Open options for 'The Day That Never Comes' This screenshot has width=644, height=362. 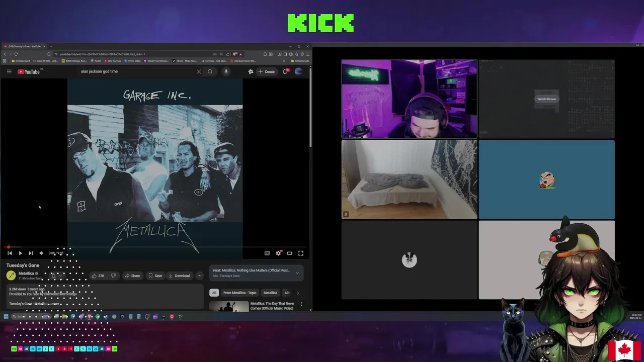click(x=301, y=304)
